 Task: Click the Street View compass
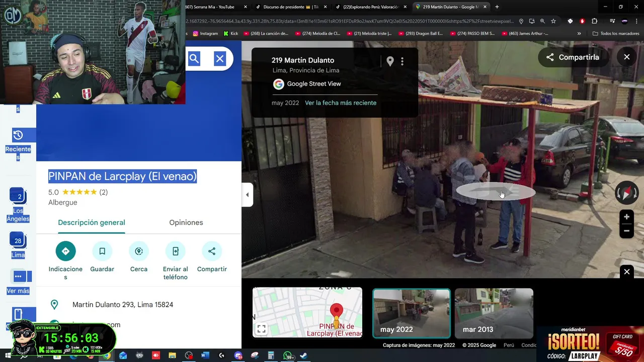click(x=626, y=193)
